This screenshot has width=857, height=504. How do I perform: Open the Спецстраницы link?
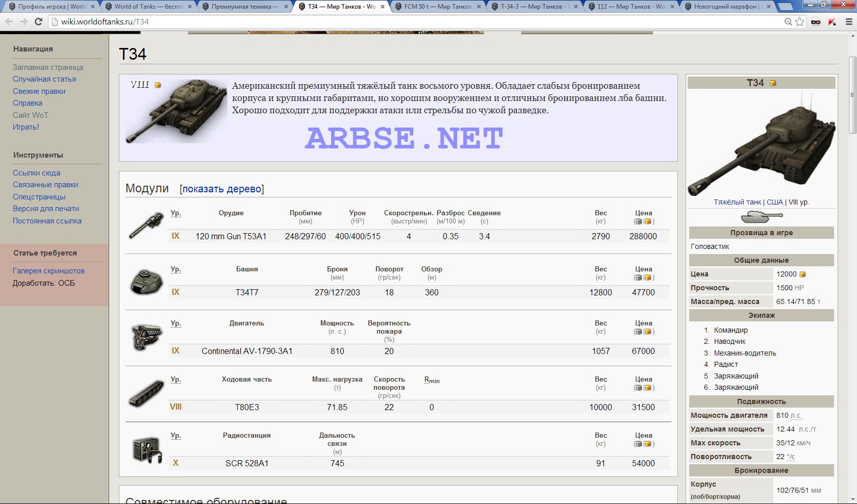click(x=39, y=197)
